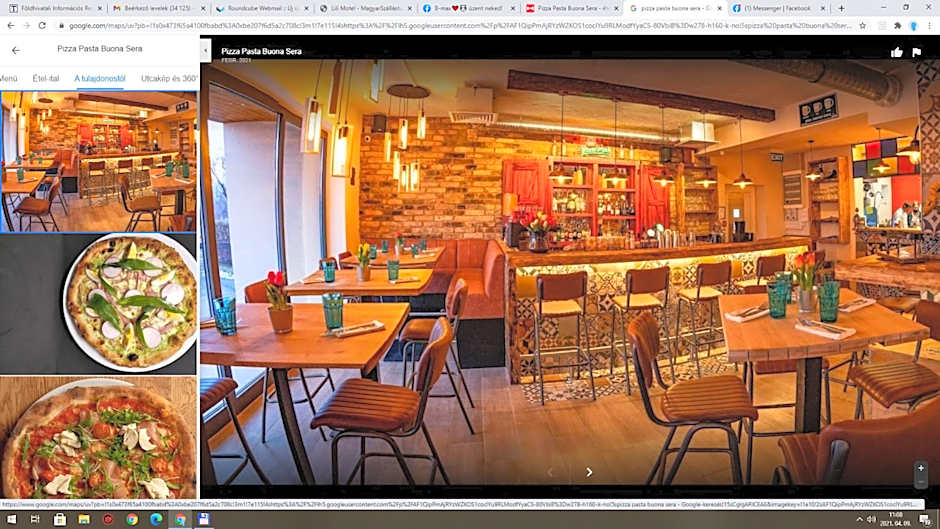940x529 pixels.
Task: Open the Utcakép és 360° tab
Action: (x=168, y=78)
